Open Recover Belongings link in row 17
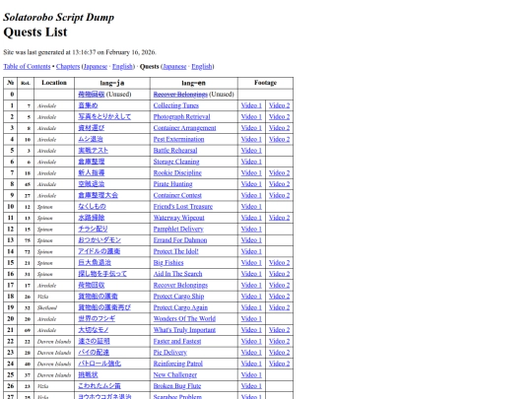 pyautogui.click(x=180, y=285)
